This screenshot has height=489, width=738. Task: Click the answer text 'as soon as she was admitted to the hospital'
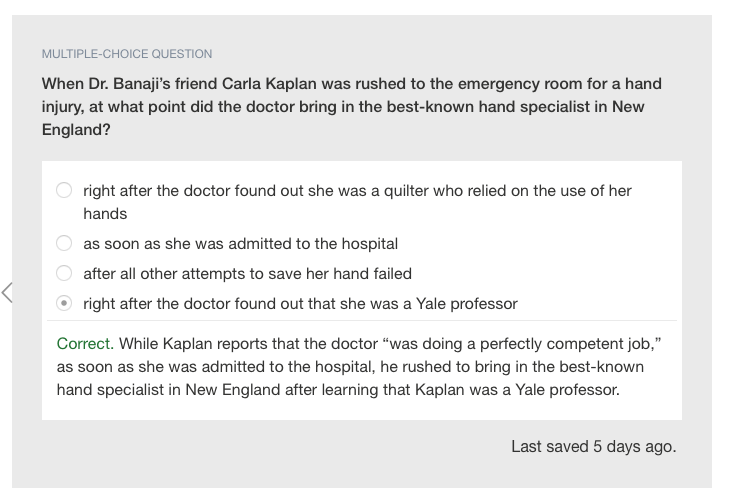coord(241,244)
